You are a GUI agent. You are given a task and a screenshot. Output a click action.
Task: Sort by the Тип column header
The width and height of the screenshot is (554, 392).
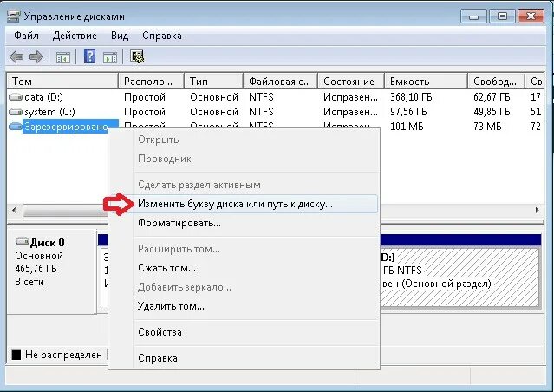[214, 81]
